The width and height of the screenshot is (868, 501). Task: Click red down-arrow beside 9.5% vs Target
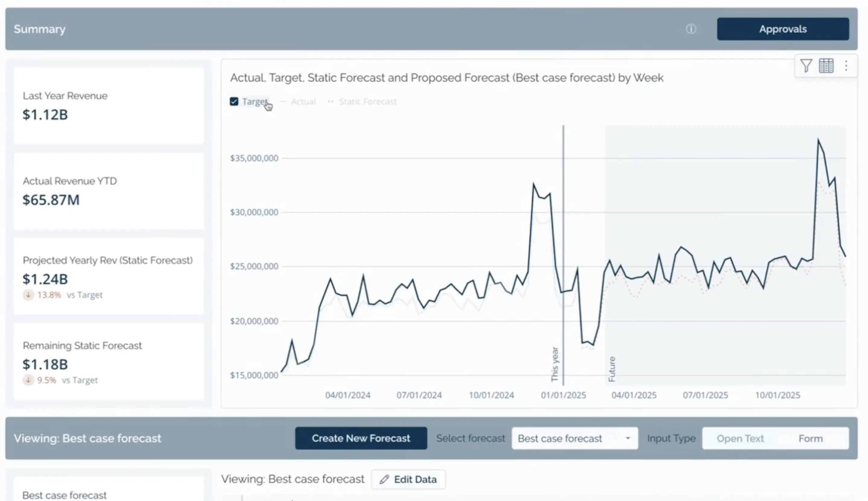(28, 380)
